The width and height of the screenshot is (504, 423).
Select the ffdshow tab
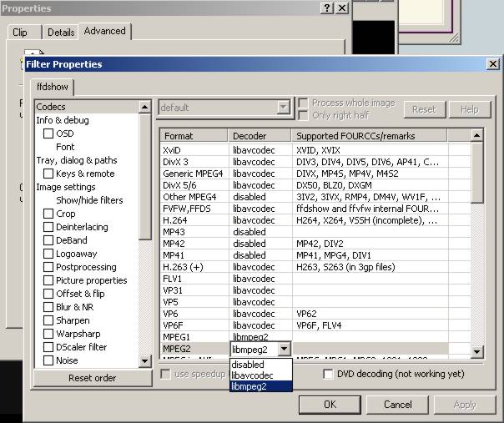pos(53,86)
